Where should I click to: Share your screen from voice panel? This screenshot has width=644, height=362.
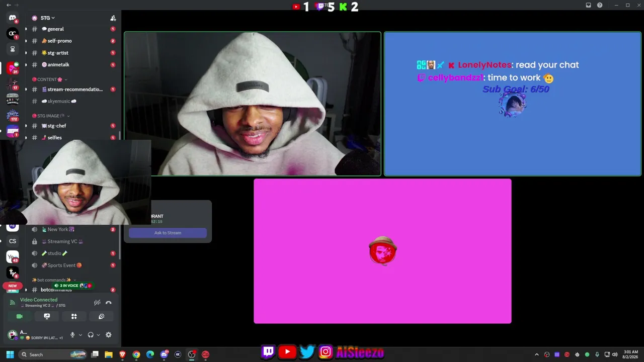tap(47, 316)
